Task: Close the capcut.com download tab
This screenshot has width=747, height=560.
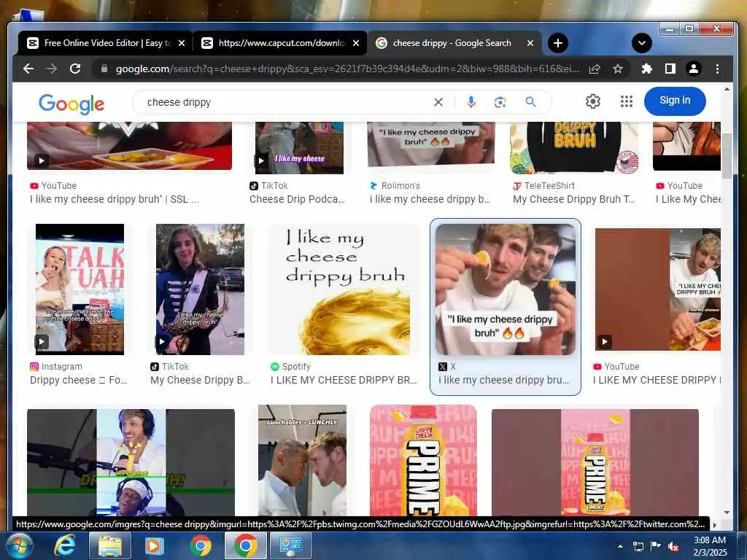Action: pos(356,43)
